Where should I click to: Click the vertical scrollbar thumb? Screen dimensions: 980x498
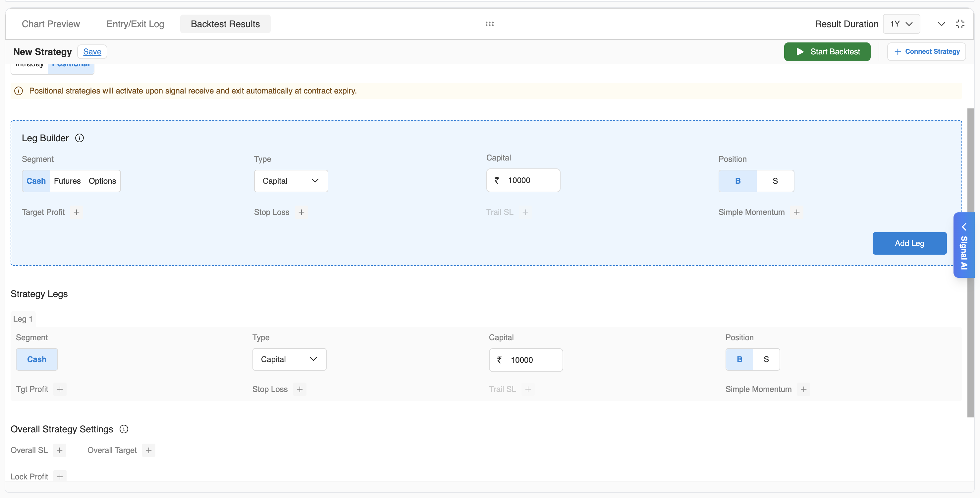pyautogui.click(x=970, y=263)
